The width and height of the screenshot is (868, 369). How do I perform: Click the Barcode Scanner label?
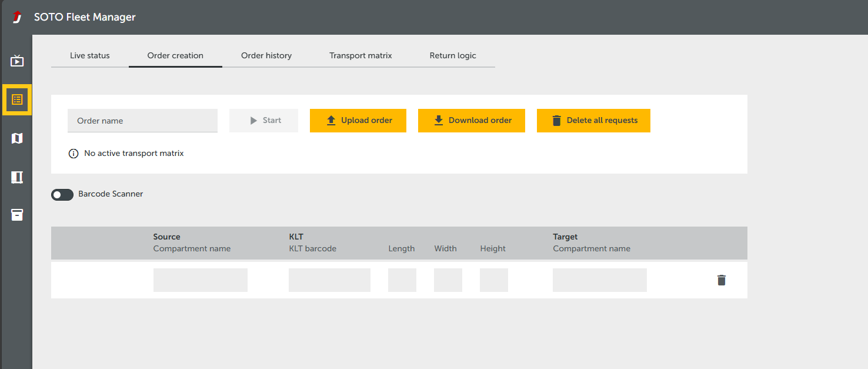coord(111,194)
